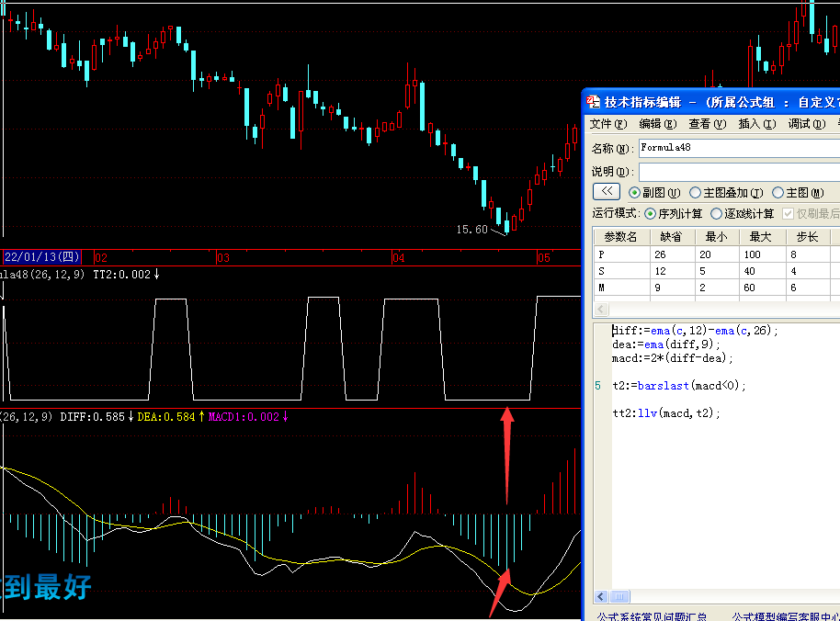This screenshot has width=840, height=621.
Task: Open the 插入(I) menu
Action: click(x=757, y=124)
